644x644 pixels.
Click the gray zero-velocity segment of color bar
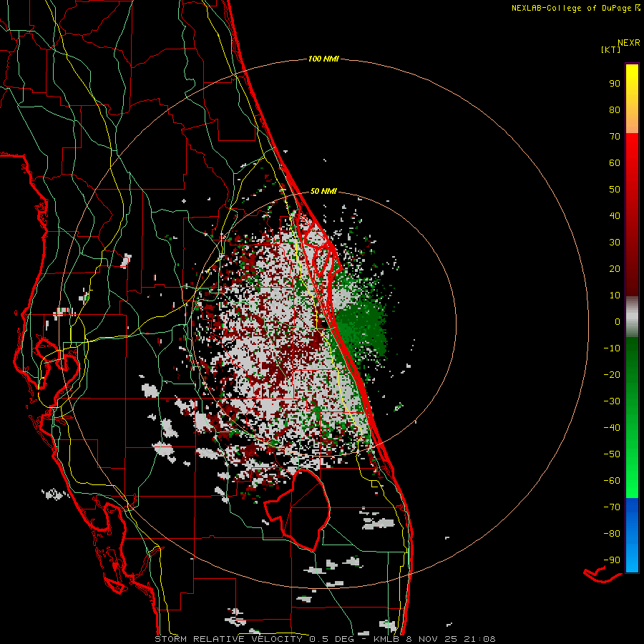tap(632, 317)
